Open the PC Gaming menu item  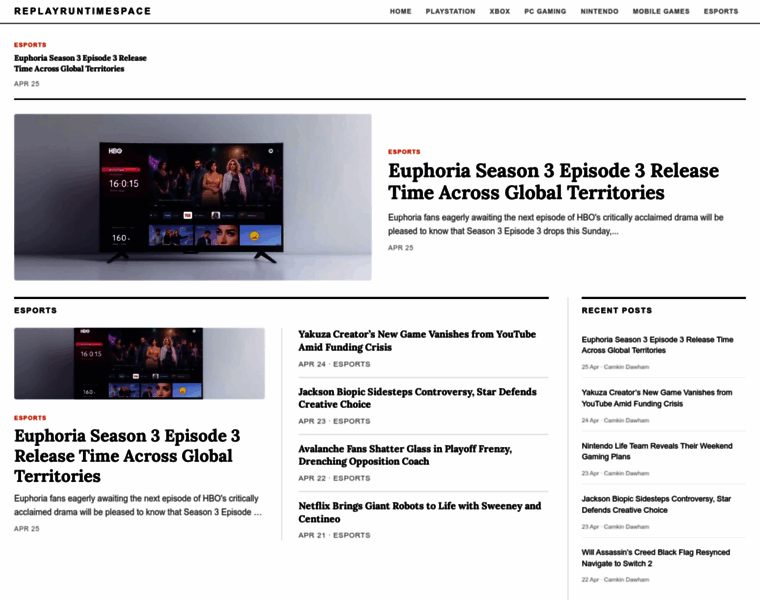click(545, 11)
